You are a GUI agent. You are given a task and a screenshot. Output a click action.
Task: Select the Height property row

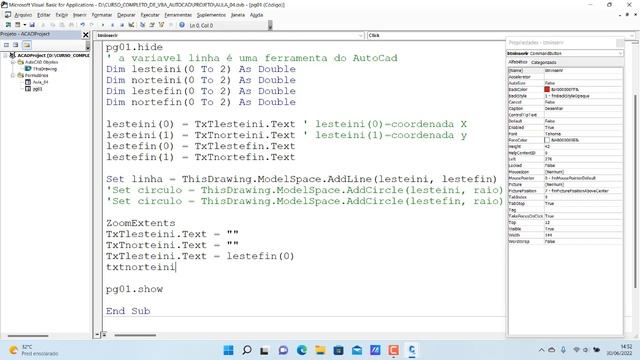pos(565,146)
